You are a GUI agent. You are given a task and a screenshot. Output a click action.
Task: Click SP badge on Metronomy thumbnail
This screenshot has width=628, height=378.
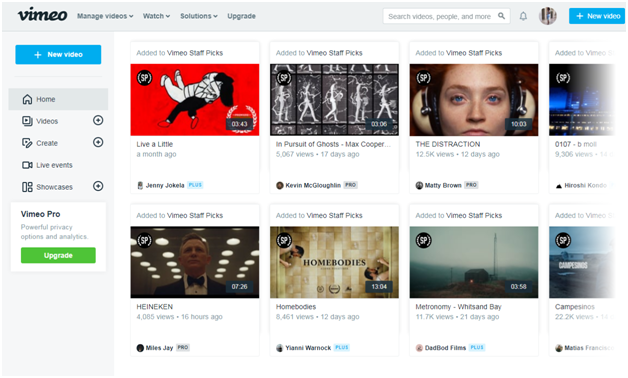[424, 240]
